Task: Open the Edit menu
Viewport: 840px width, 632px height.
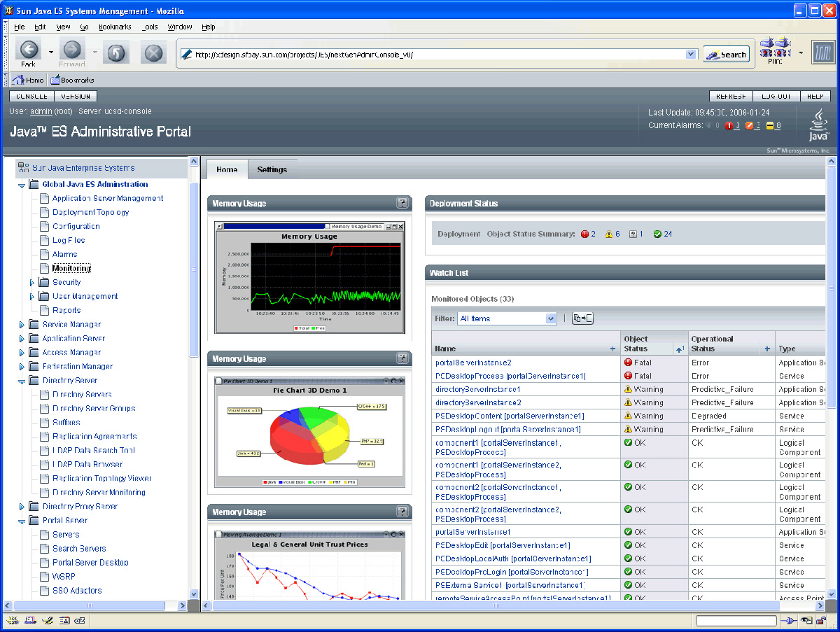Action: [40, 27]
